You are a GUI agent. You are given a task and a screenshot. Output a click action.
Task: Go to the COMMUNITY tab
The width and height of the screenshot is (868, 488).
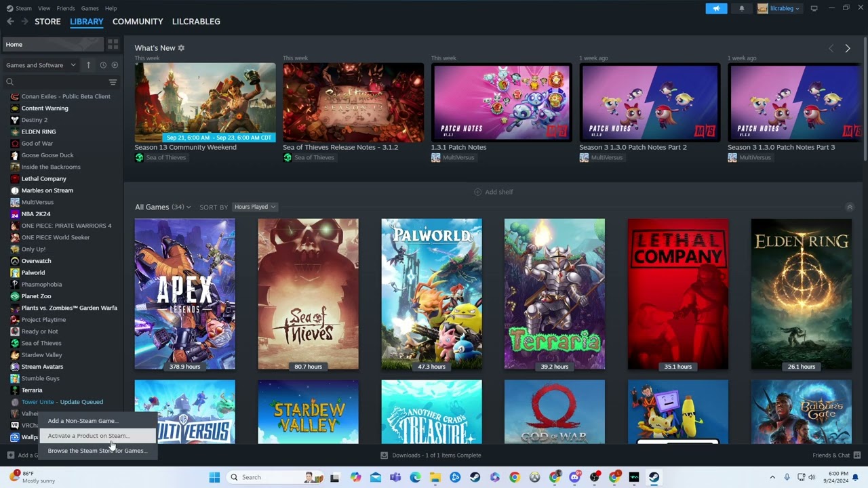138,22
